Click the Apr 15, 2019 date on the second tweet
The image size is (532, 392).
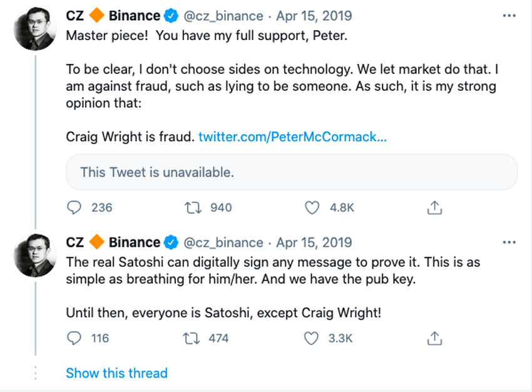coord(314,242)
